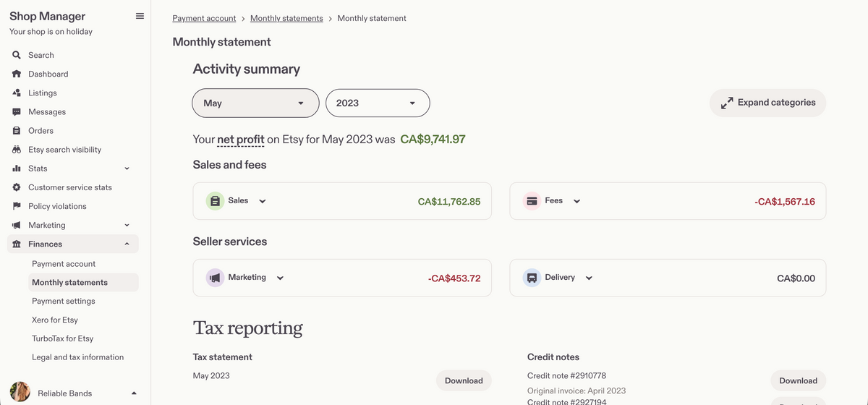Open Xero for Etsy
This screenshot has height=405, width=868.
(55, 320)
